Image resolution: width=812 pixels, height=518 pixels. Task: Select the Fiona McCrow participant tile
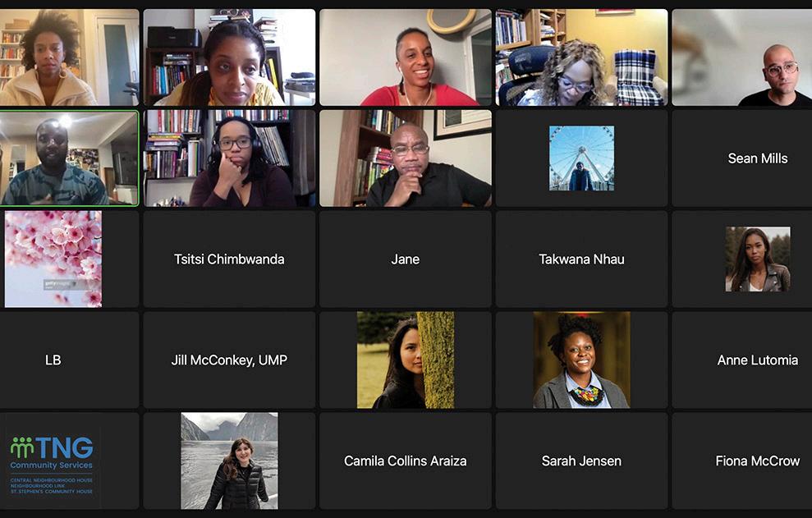(x=741, y=461)
